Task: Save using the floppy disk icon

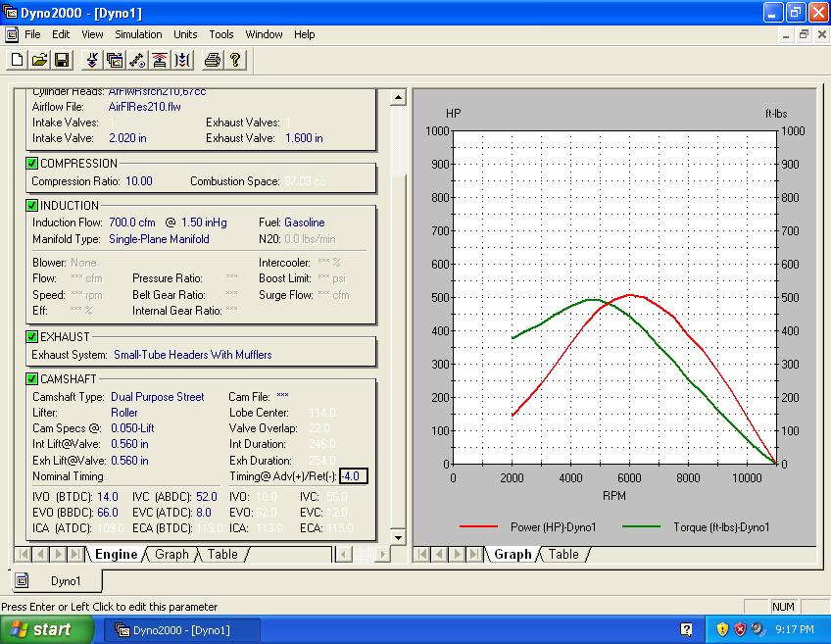Action: point(62,60)
